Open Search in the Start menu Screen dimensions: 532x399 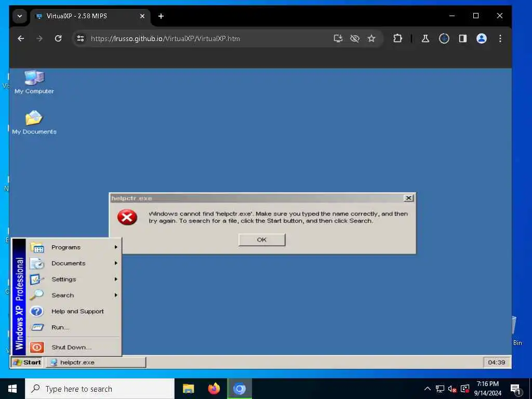pyautogui.click(x=74, y=295)
